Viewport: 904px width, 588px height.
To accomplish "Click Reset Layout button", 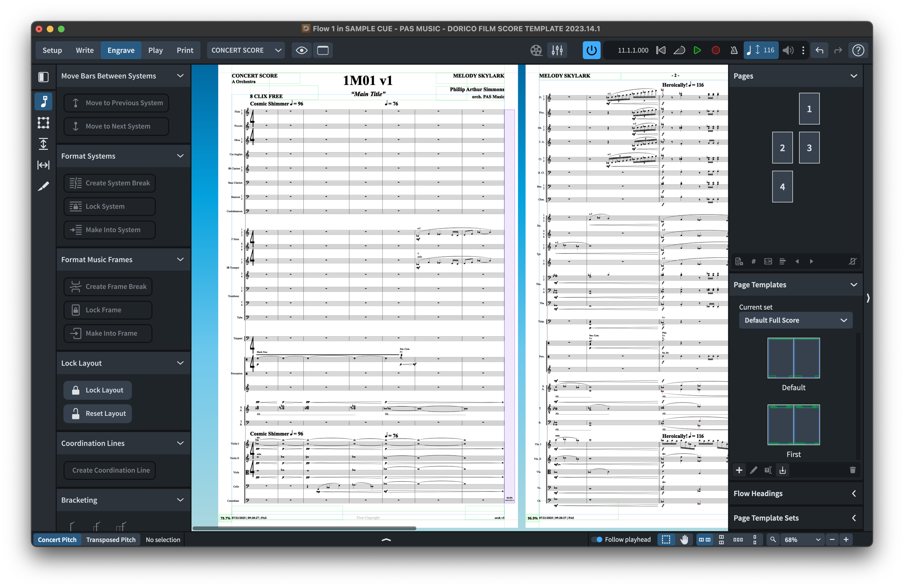I will (x=98, y=413).
